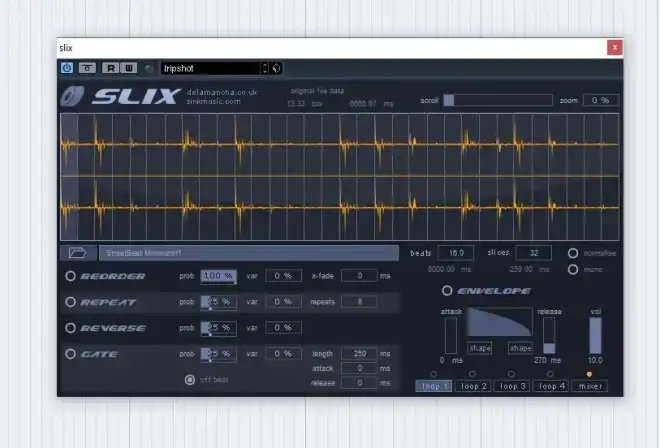Image resolution: width=660 pixels, height=448 pixels.
Task: Enable the Reorder effect radio
Action: pyautogui.click(x=70, y=276)
